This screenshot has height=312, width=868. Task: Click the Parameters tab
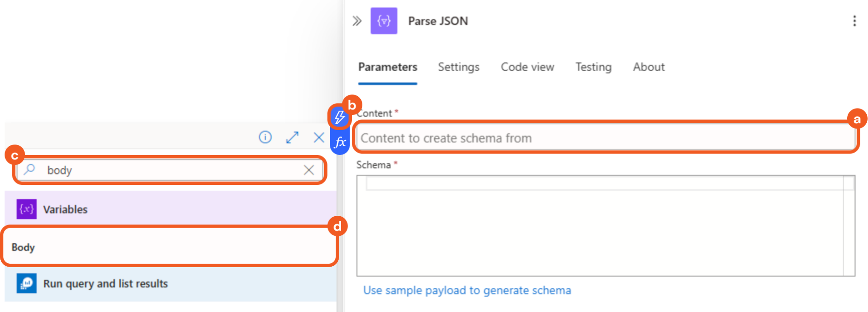click(387, 67)
